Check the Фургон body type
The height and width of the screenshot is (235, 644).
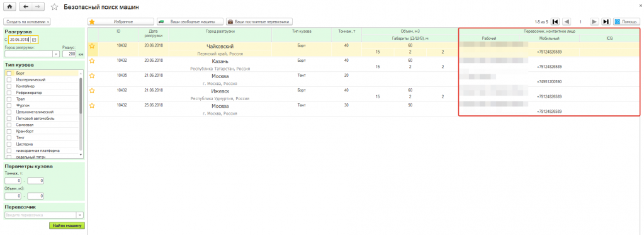(x=9, y=106)
